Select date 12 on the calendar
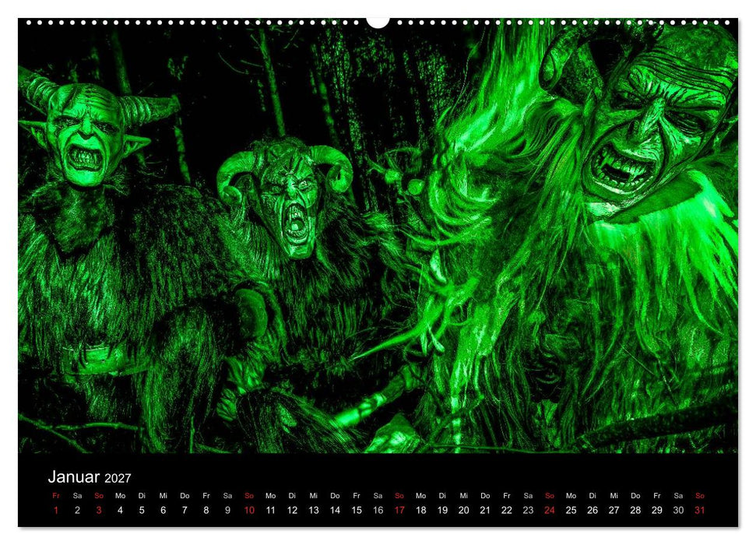The width and height of the screenshot is (756, 545). [x=292, y=510]
